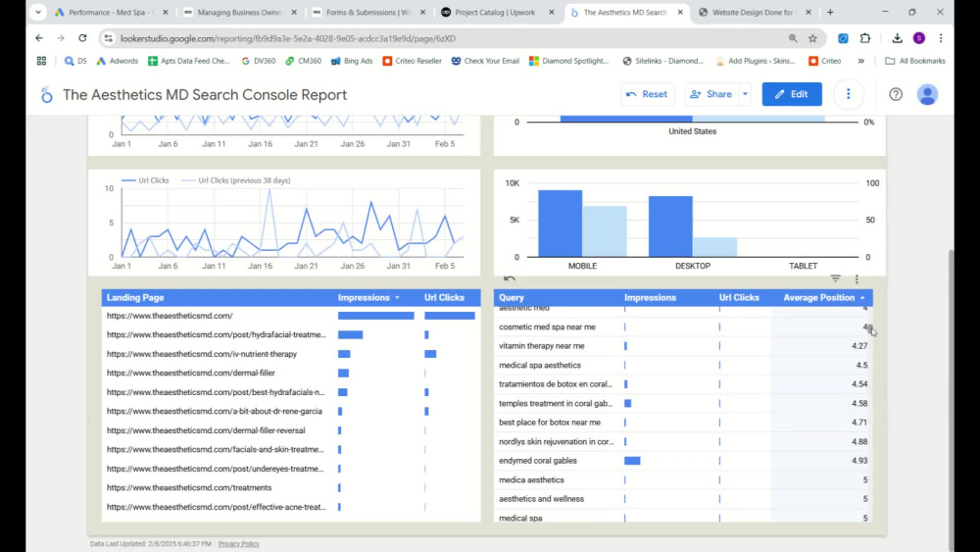This screenshot has width=980, height=552.
Task: Open the Criteo Reseller bookmark
Action: tap(412, 61)
